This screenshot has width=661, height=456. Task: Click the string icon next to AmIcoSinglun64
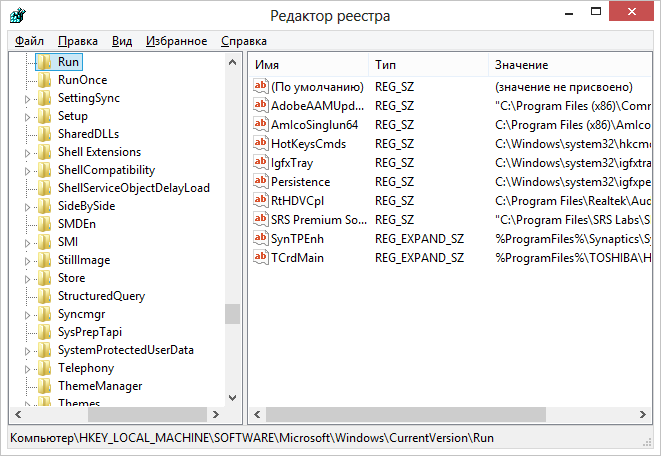click(261, 124)
